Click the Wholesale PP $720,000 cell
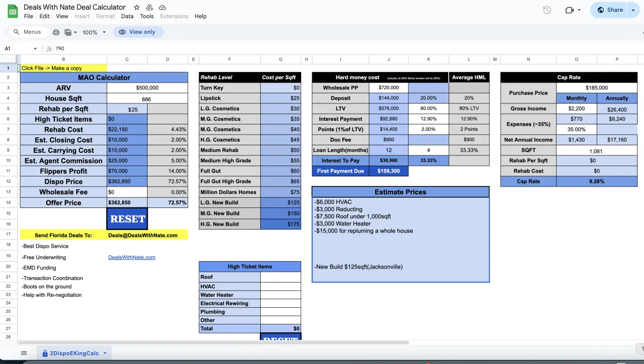The width and height of the screenshot is (644, 364). (x=389, y=88)
